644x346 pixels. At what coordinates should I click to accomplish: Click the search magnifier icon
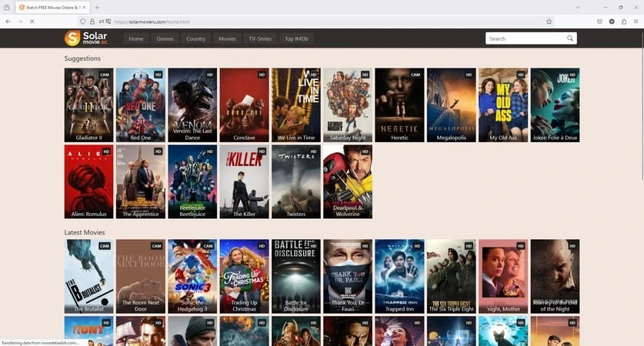point(570,38)
